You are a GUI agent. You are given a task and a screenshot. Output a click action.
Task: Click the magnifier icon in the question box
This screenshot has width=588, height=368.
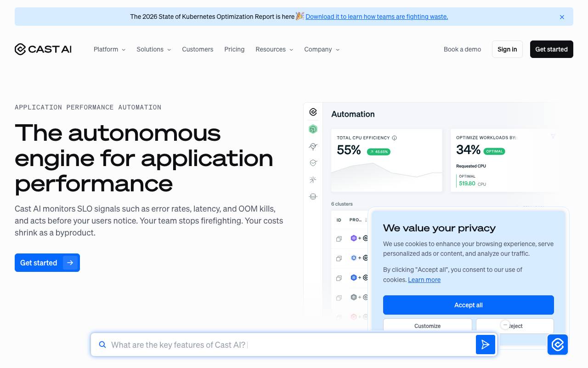tap(102, 345)
